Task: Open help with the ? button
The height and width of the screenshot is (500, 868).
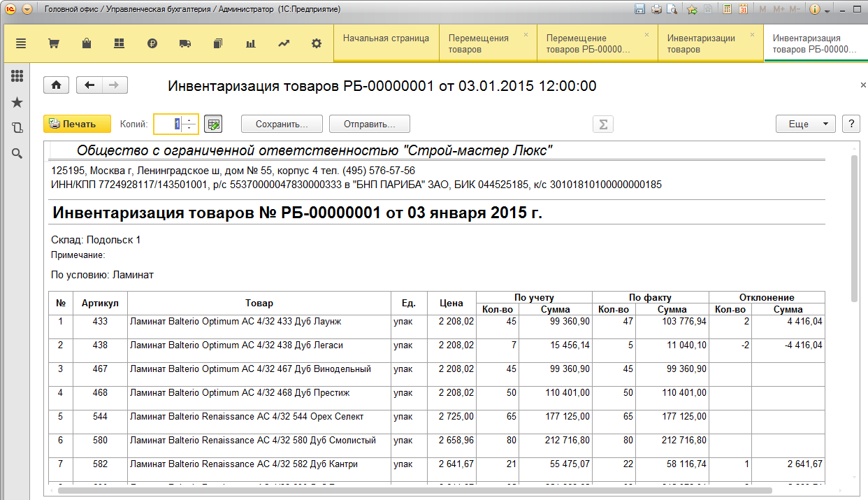Action: pyautogui.click(x=851, y=124)
